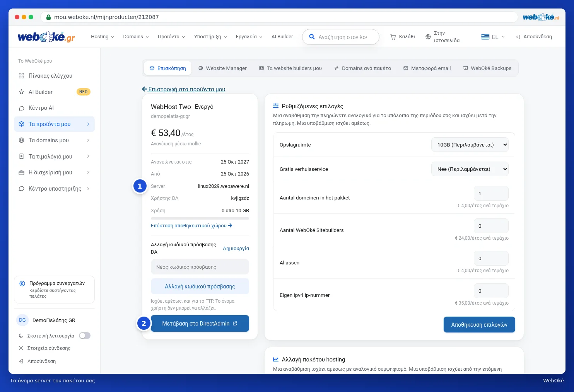Click the Greek flag language icon
574x392 pixels.
point(485,37)
